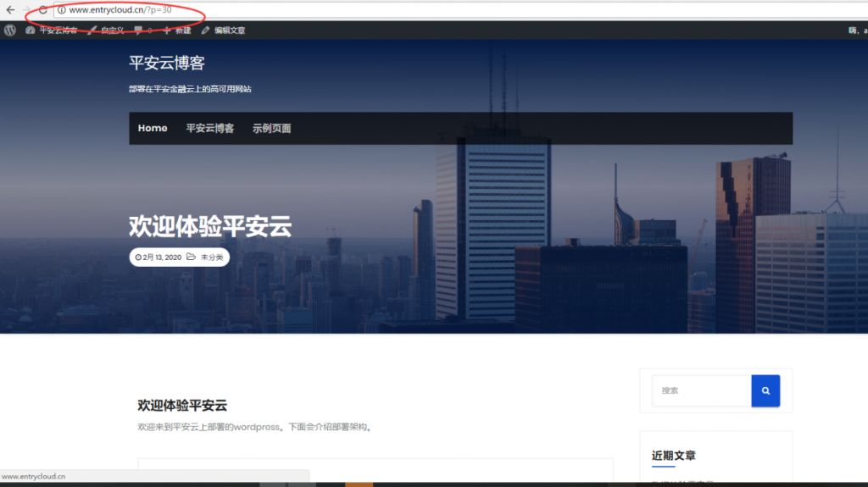Click 新建 in the admin bar
This screenshot has width=868, height=487.
pyautogui.click(x=176, y=30)
